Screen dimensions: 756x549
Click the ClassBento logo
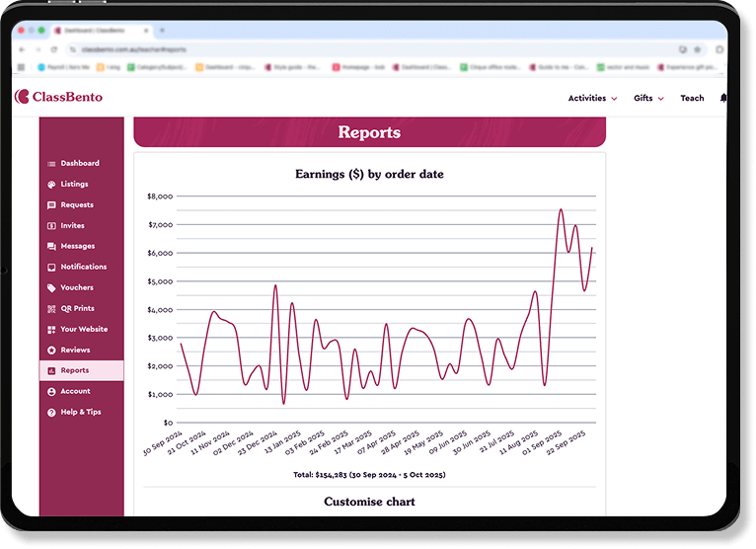pyautogui.click(x=58, y=97)
